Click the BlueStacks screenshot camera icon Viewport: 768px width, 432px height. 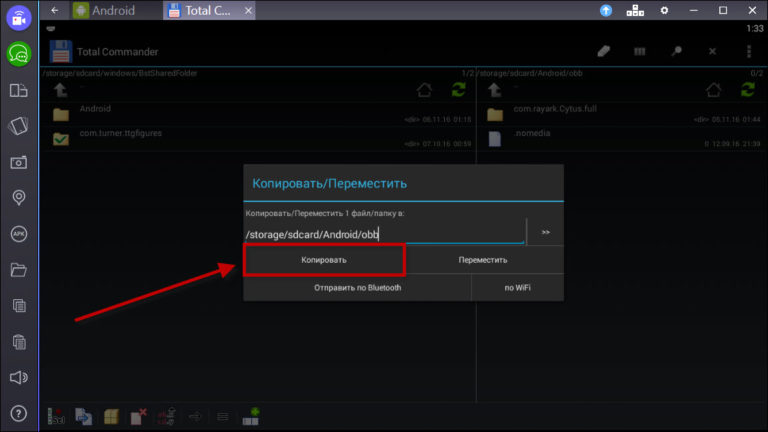point(18,162)
